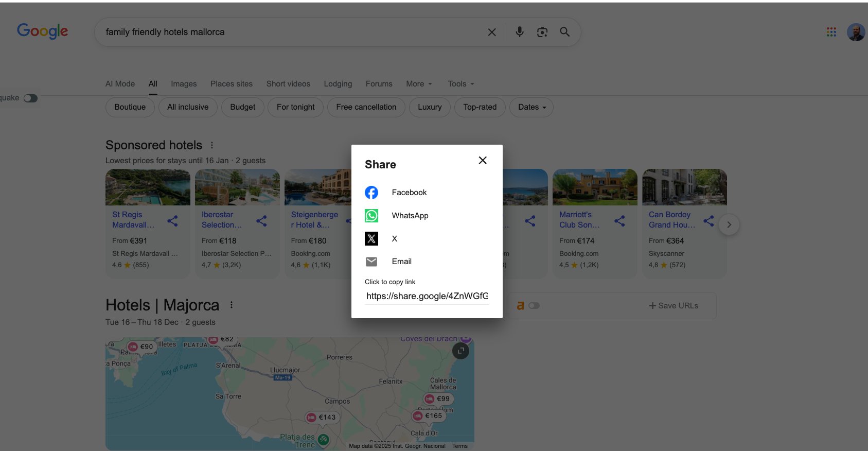This screenshot has height=451, width=868.
Task: Share via Facebook icon
Action: click(x=371, y=193)
